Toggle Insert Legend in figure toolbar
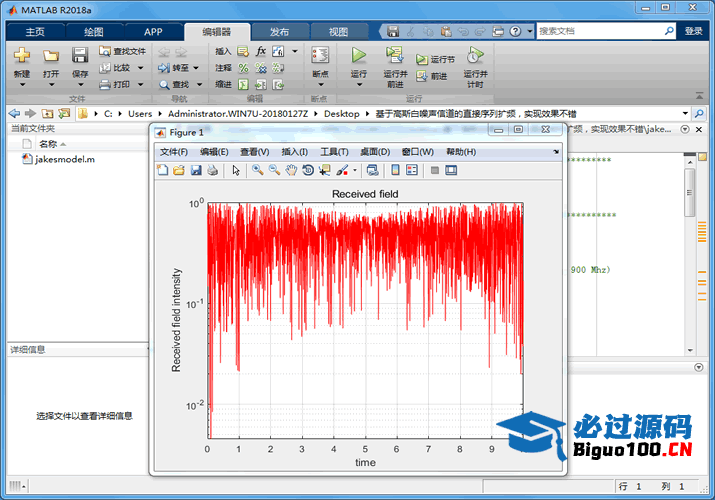 [412, 170]
